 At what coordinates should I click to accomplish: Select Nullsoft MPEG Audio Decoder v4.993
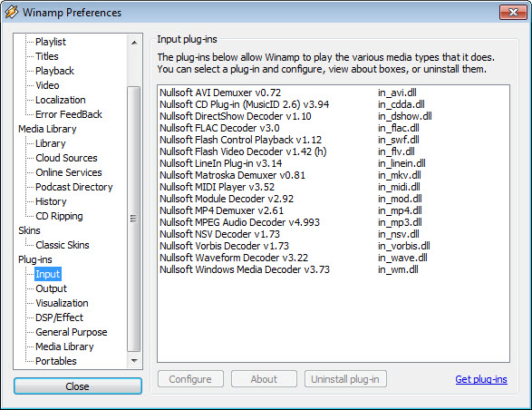tap(239, 222)
